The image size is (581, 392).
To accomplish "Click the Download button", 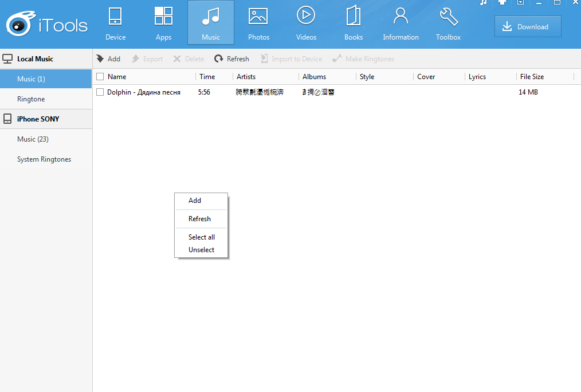I will [528, 27].
